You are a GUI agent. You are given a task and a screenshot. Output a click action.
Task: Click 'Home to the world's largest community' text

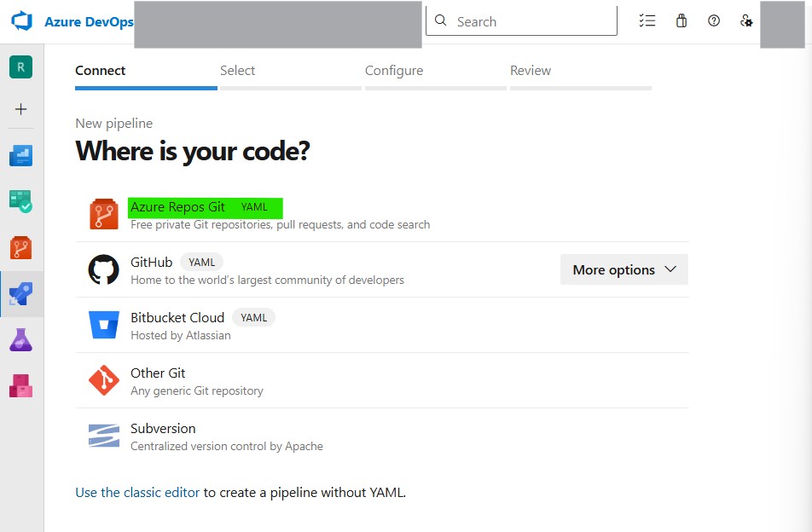tap(267, 280)
